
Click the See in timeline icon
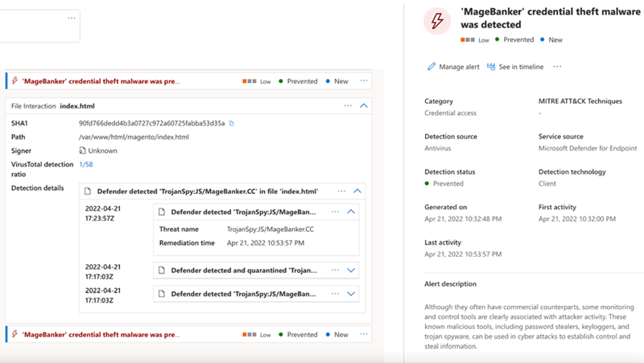click(x=491, y=67)
